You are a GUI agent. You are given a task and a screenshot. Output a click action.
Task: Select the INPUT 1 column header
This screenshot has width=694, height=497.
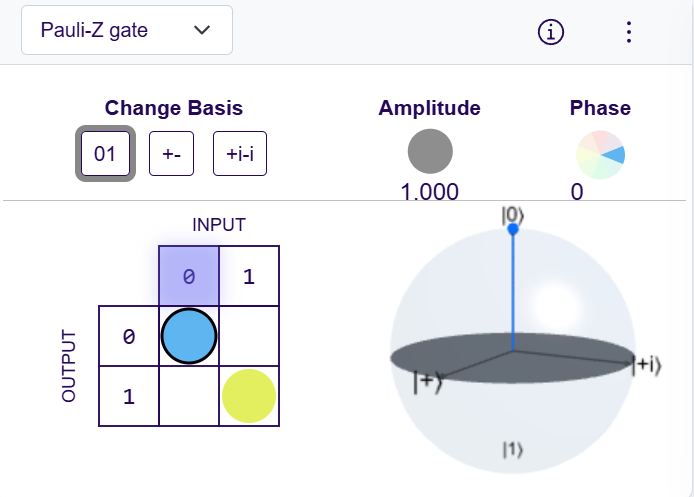248,275
